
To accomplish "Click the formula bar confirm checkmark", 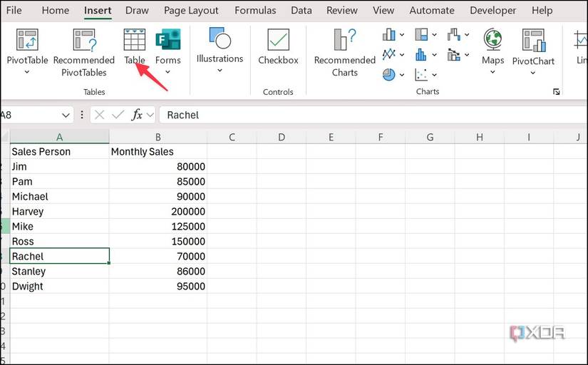I will coord(118,115).
